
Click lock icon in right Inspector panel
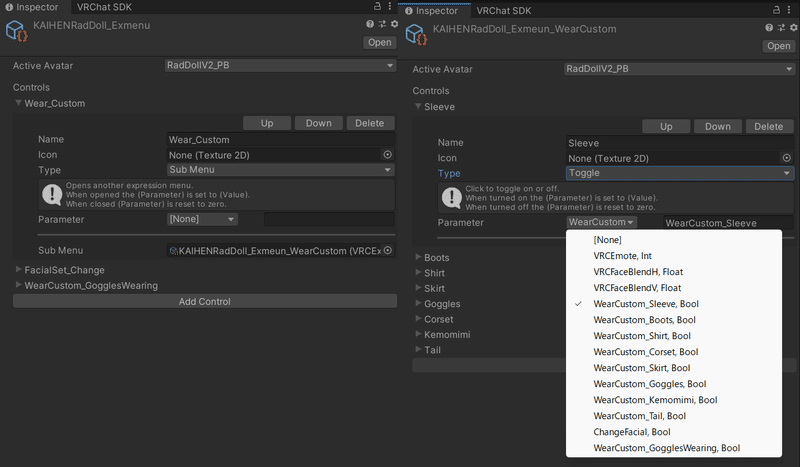[x=777, y=10]
